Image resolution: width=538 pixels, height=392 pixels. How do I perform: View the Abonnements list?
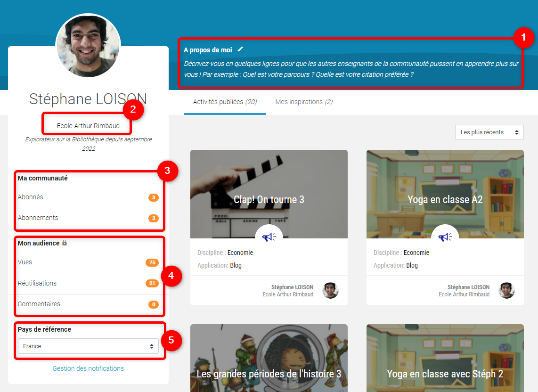[x=38, y=218]
